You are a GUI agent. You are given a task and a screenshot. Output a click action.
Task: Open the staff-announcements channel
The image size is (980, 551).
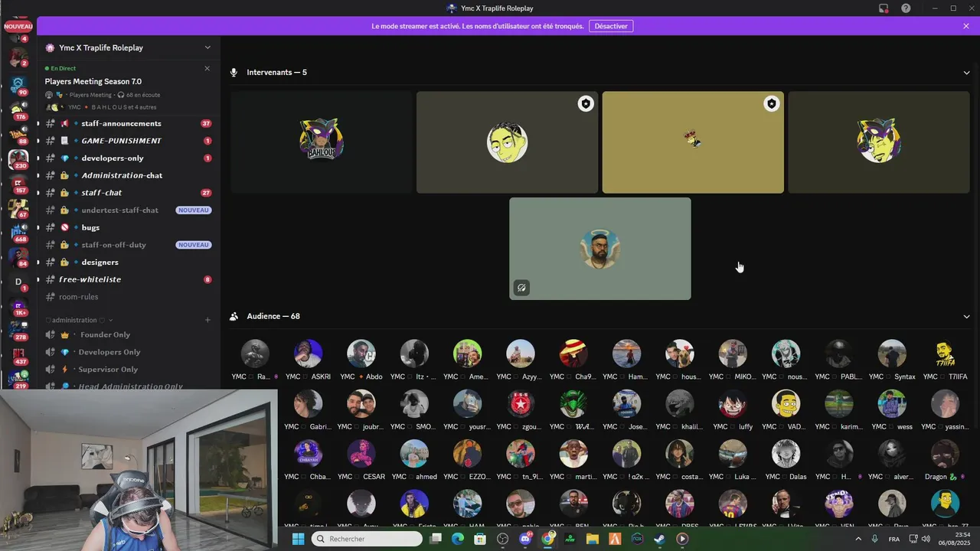(128, 123)
